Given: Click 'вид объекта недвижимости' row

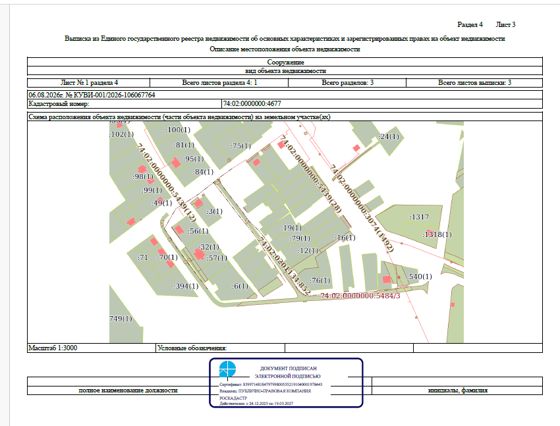Looking at the screenshot, I should pos(285,71).
